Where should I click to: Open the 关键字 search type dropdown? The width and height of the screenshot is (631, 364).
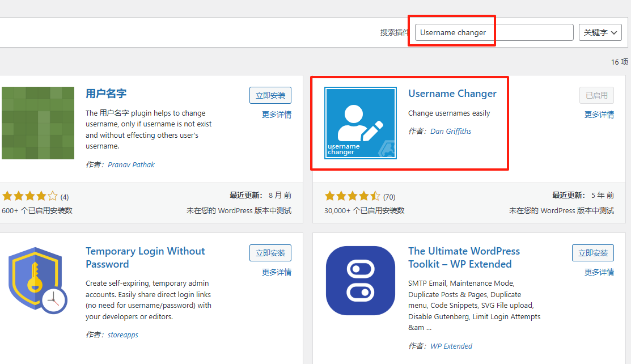pyautogui.click(x=600, y=33)
